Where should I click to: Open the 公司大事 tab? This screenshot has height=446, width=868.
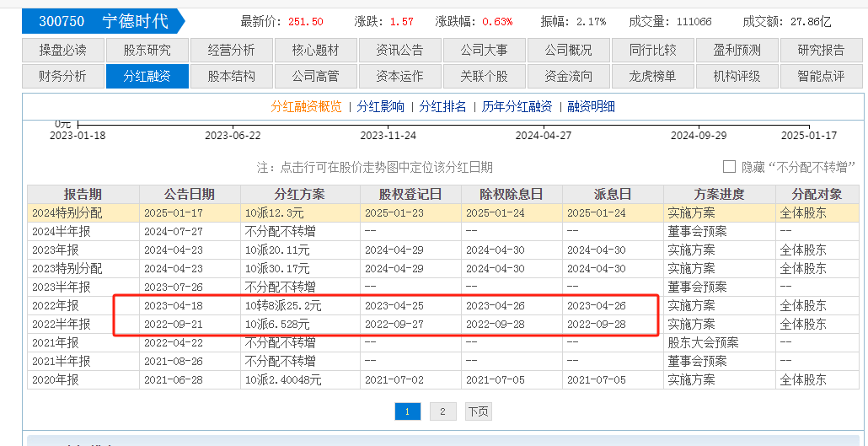pos(484,51)
